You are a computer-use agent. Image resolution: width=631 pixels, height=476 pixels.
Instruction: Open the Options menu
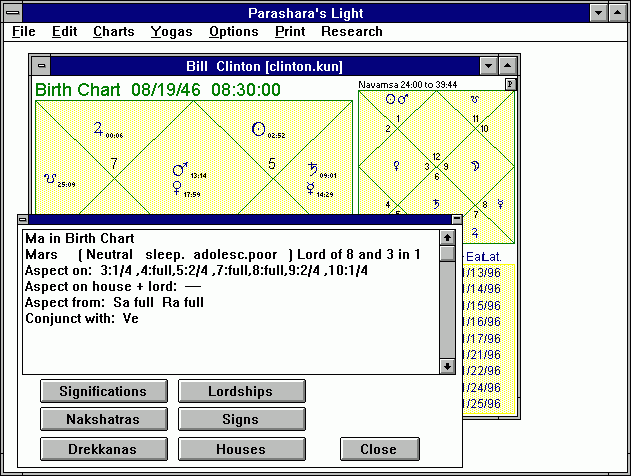point(233,31)
